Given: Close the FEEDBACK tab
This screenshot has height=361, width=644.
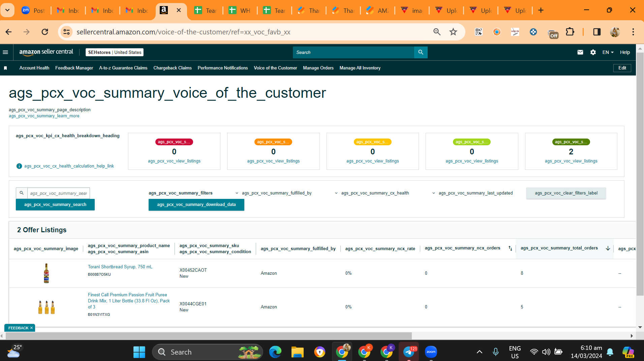Looking at the screenshot, I should [31, 328].
